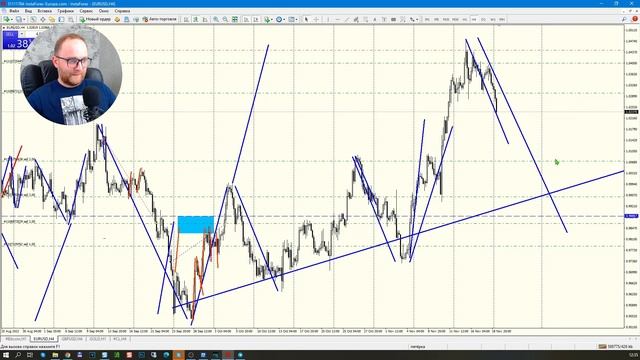This screenshot has width=640, height=360.
Task: Switch to line chart display
Action: [x=205, y=19]
